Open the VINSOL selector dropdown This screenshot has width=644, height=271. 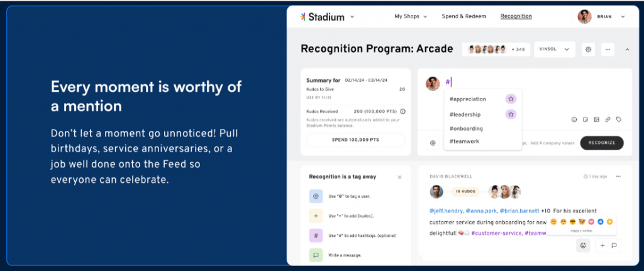point(555,49)
